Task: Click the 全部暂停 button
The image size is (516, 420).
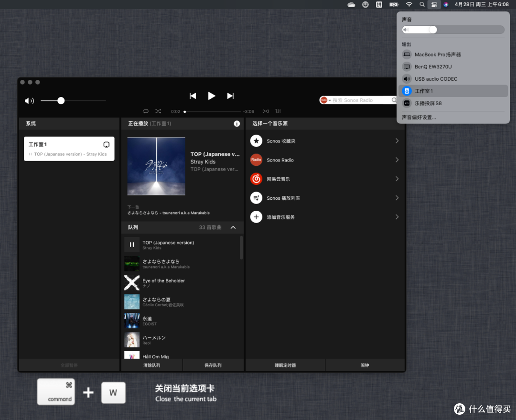Action: pyautogui.click(x=69, y=365)
